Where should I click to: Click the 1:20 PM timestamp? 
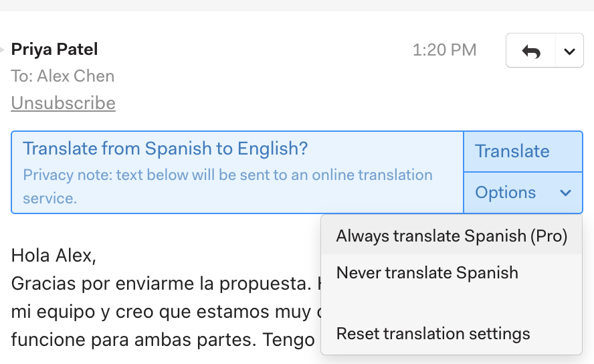coord(444,50)
